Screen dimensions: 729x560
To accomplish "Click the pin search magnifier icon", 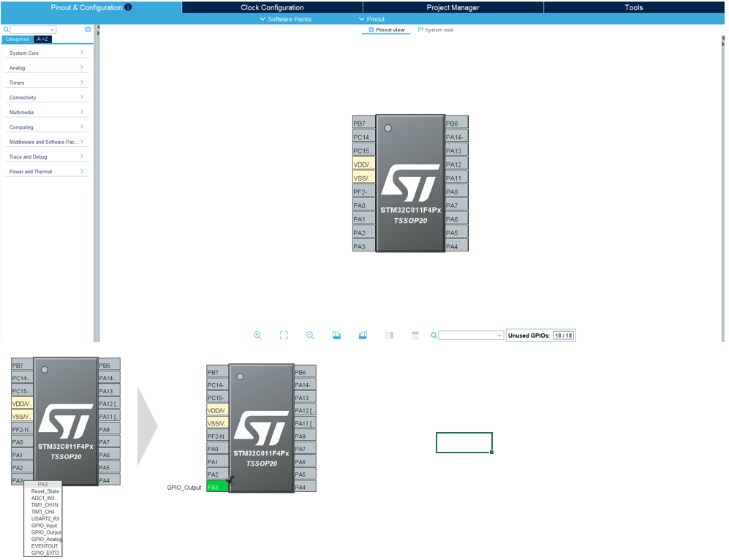I will [434, 336].
